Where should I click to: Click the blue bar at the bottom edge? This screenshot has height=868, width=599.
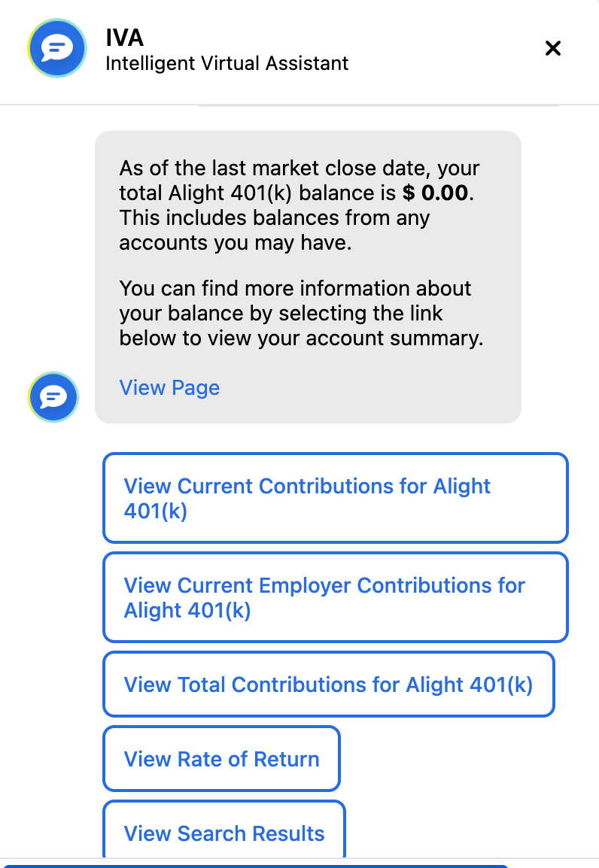point(256,866)
